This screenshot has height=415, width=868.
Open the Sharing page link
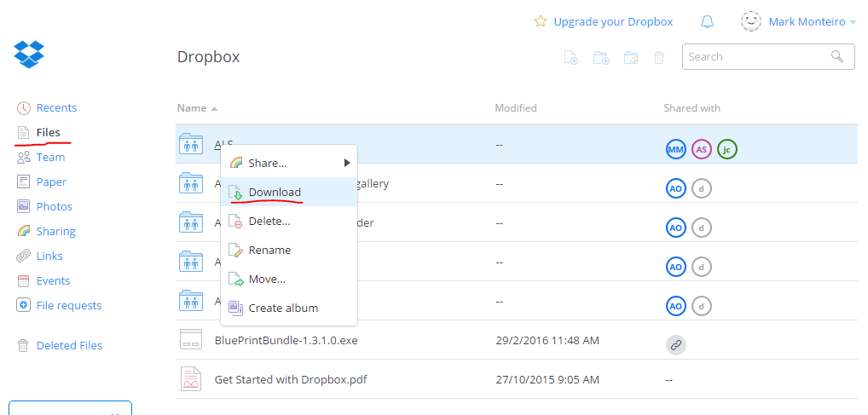point(56,231)
